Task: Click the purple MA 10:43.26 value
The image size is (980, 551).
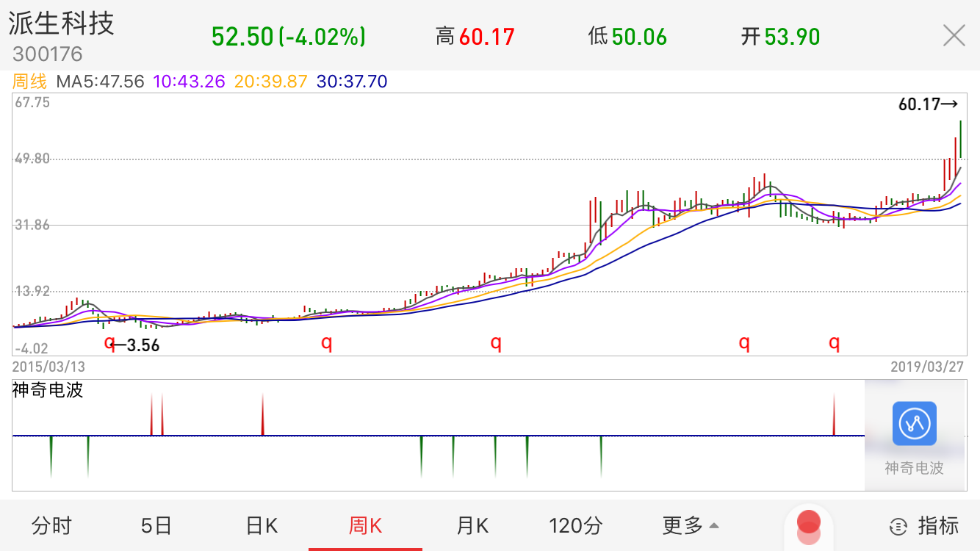Action: tap(189, 82)
